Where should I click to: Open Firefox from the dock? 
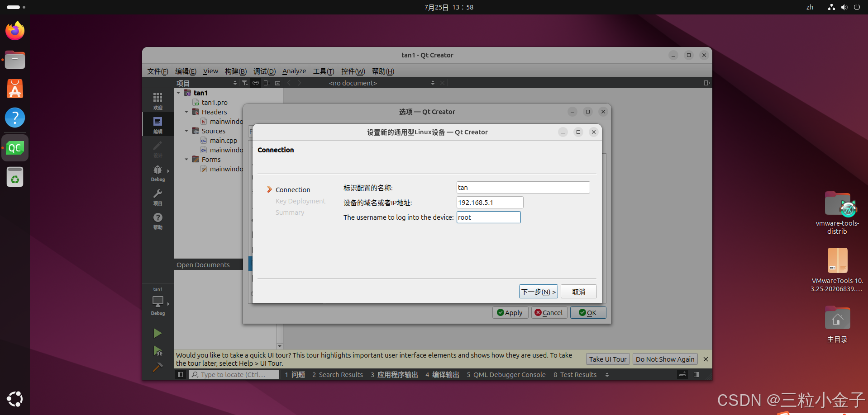point(15,31)
